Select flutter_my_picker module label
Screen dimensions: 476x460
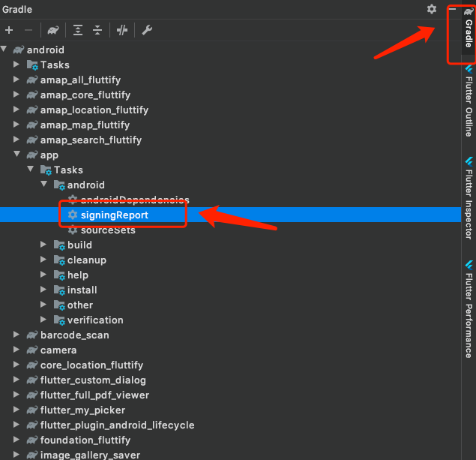(82, 410)
